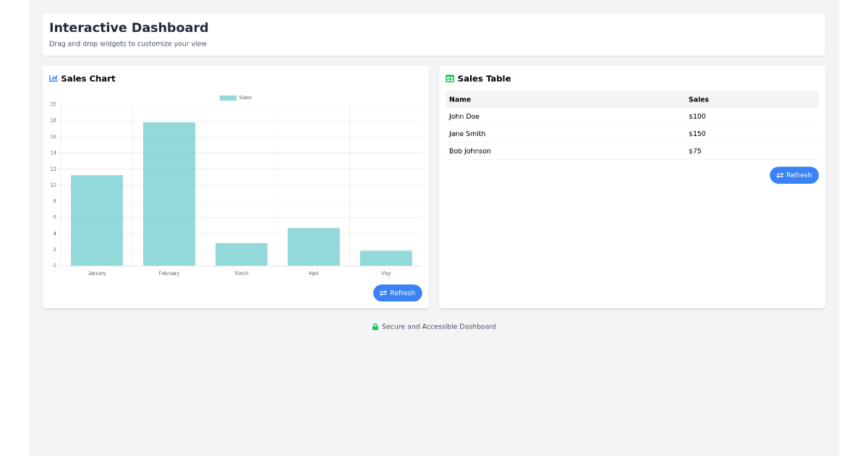The width and height of the screenshot is (868, 456).
Task: Click the May bar in the Sales Chart
Action: (x=386, y=258)
